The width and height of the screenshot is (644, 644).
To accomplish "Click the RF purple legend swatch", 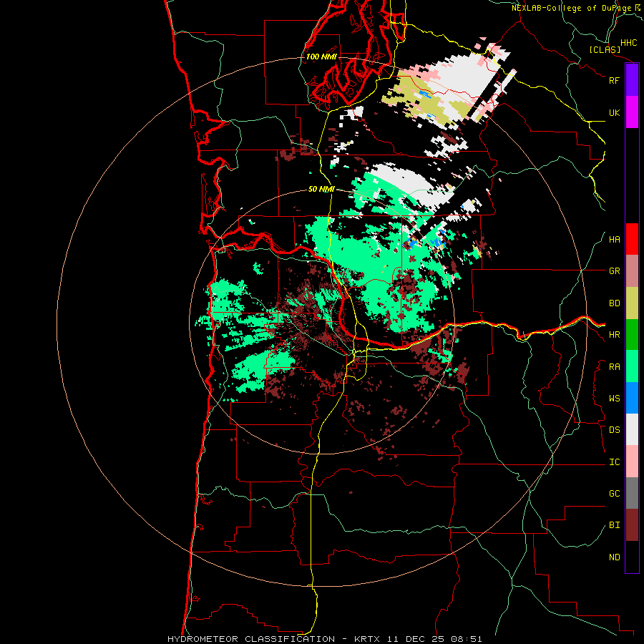I will (632, 80).
